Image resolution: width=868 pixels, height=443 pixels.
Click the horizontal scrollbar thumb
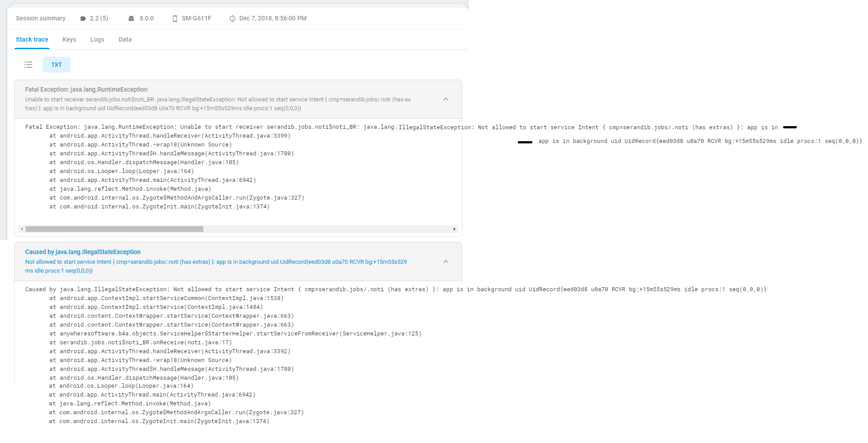tap(114, 229)
